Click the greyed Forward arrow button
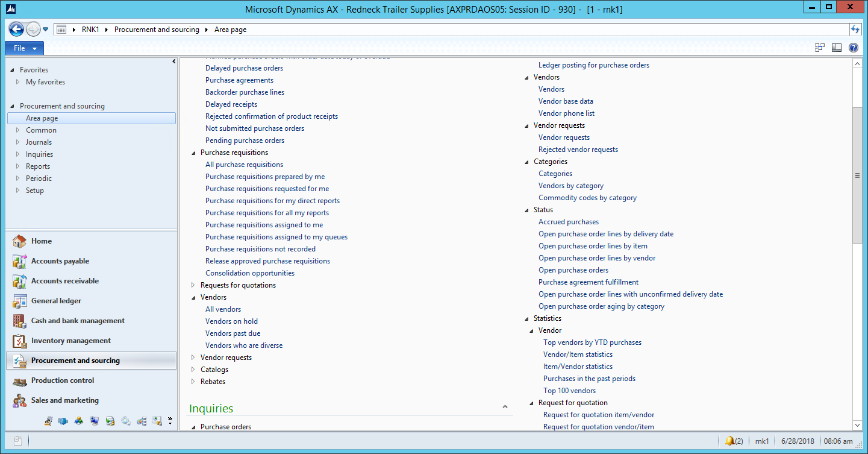 point(33,29)
